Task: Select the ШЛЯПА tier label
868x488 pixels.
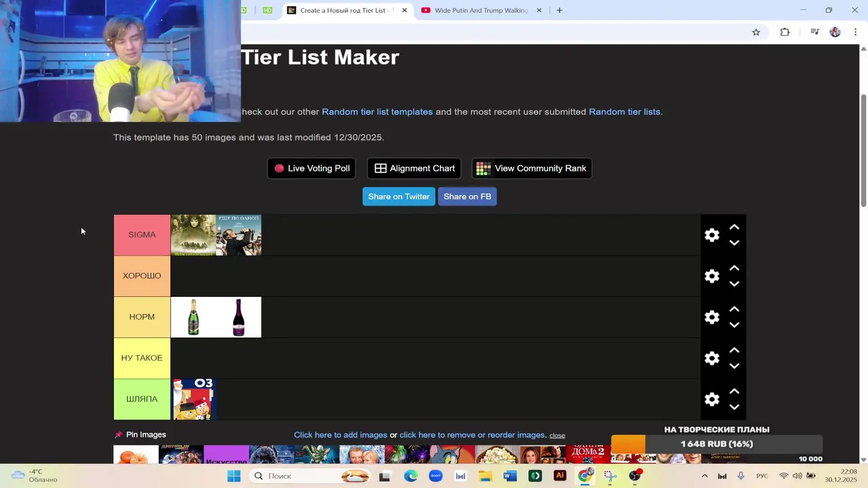Action: [x=142, y=399]
